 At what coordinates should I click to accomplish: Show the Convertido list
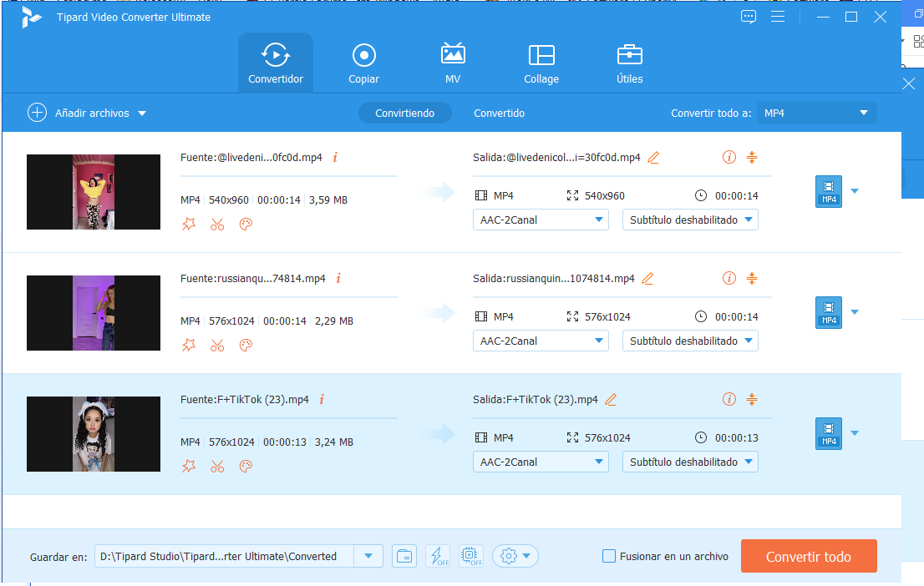tap(499, 113)
